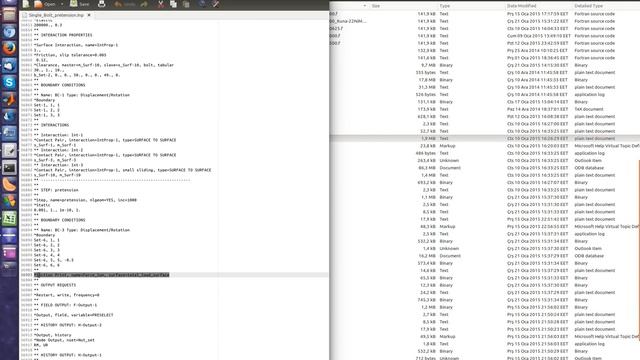Click the '*Output, field, variable=PRESELECT' line
The height and width of the screenshot is (360, 640).
(x=73, y=315)
